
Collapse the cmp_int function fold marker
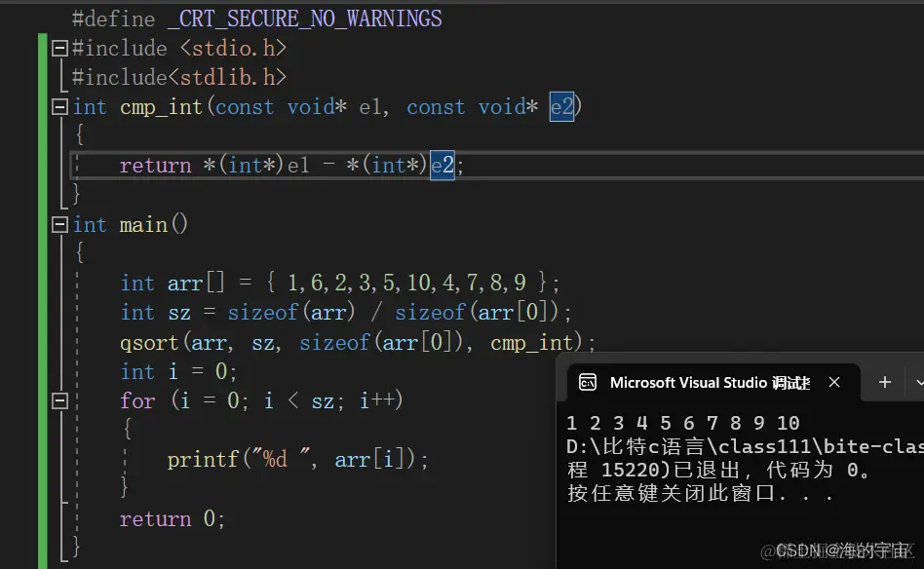[59, 106]
